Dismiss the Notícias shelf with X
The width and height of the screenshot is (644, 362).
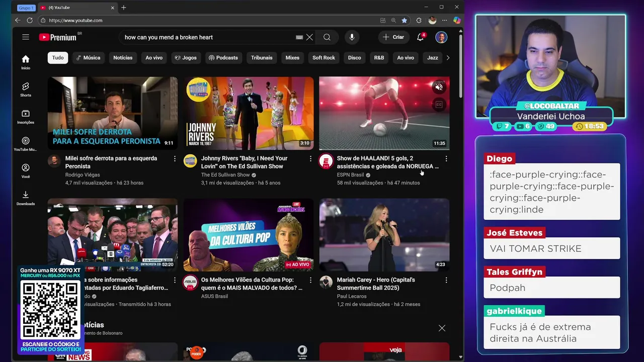tap(442, 328)
